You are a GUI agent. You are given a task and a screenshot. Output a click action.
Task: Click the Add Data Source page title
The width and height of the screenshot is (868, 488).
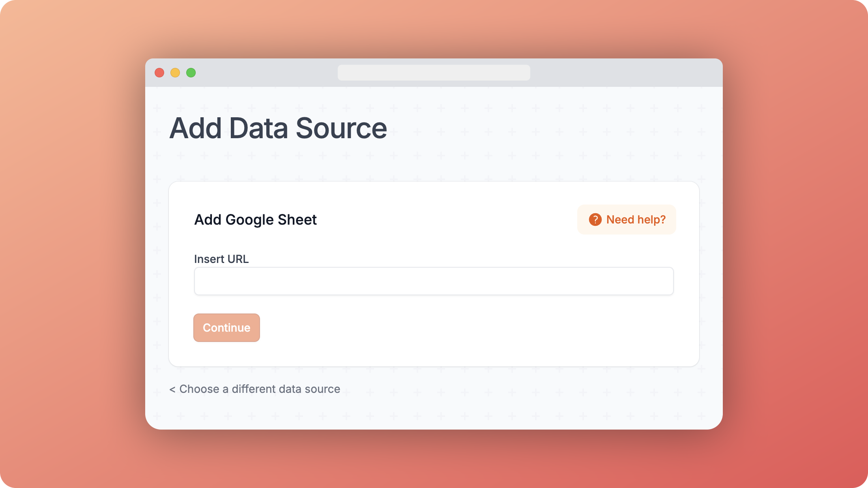278,127
